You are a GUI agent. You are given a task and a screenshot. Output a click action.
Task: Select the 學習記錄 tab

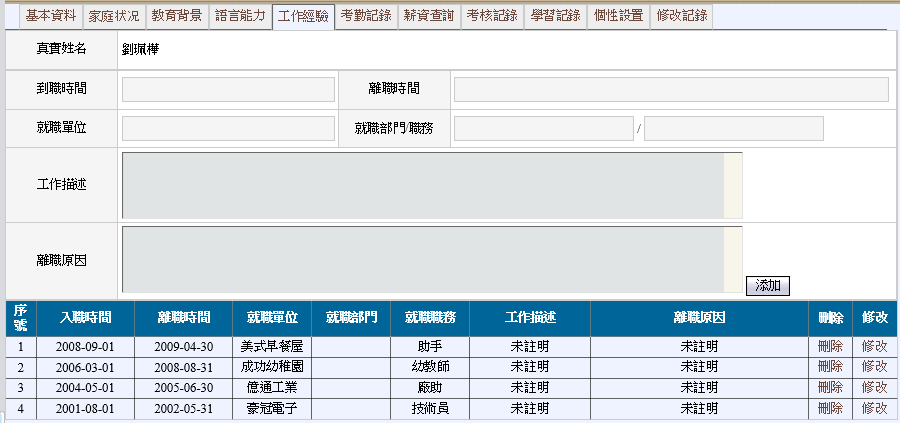point(554,16)
